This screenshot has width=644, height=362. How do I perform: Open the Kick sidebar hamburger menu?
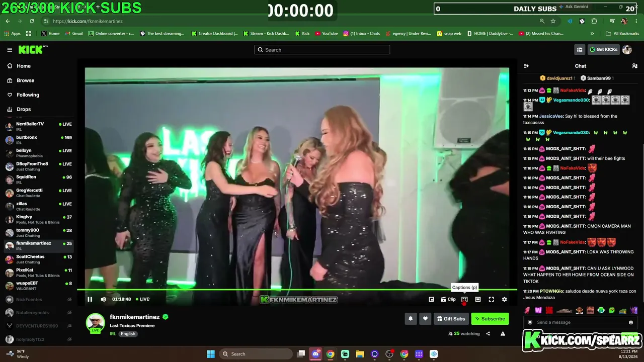10,50
